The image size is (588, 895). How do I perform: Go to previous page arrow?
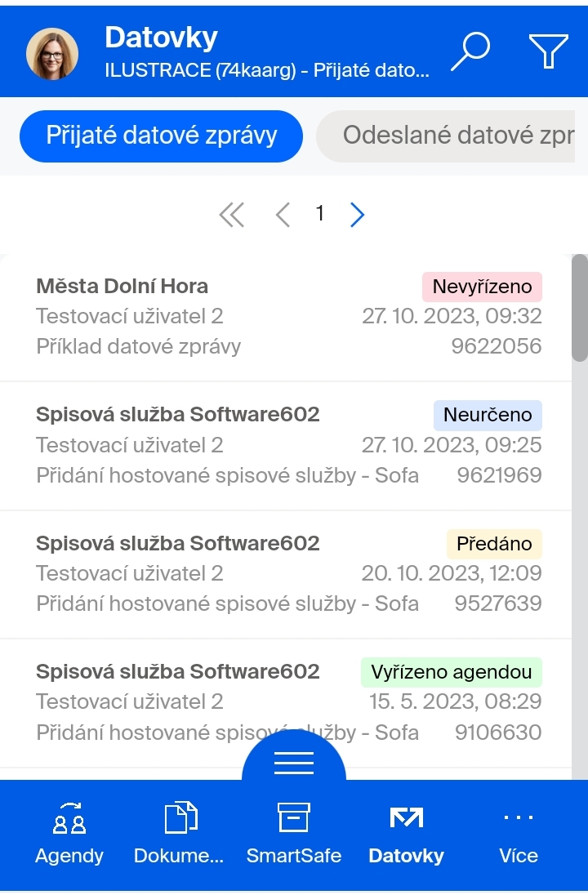click(283, 215)
